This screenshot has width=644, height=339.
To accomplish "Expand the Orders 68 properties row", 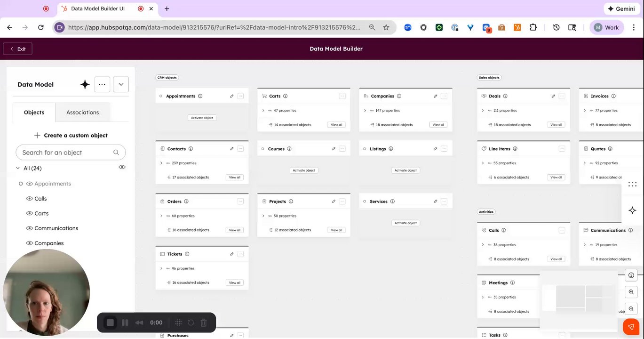I will click(161, 216).
